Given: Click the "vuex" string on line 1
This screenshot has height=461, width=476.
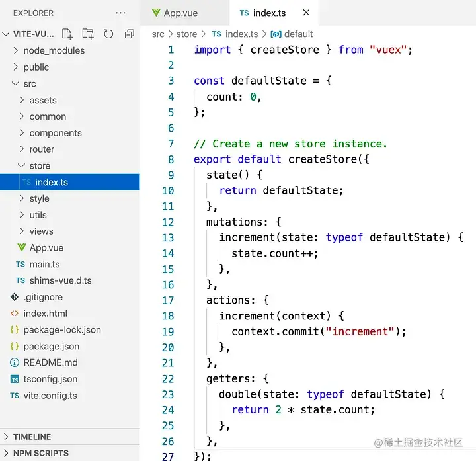Looking at the screenshot, I should tap(388, 50).
